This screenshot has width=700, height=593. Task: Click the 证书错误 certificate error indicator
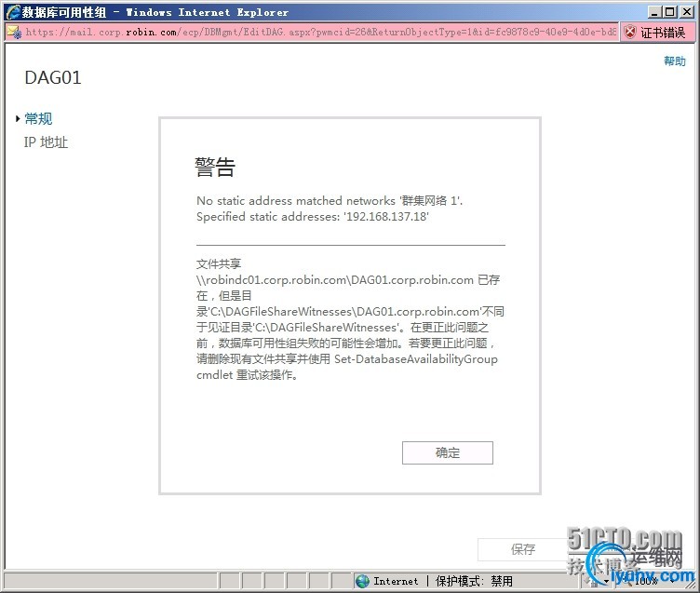(x=656, y=33)
